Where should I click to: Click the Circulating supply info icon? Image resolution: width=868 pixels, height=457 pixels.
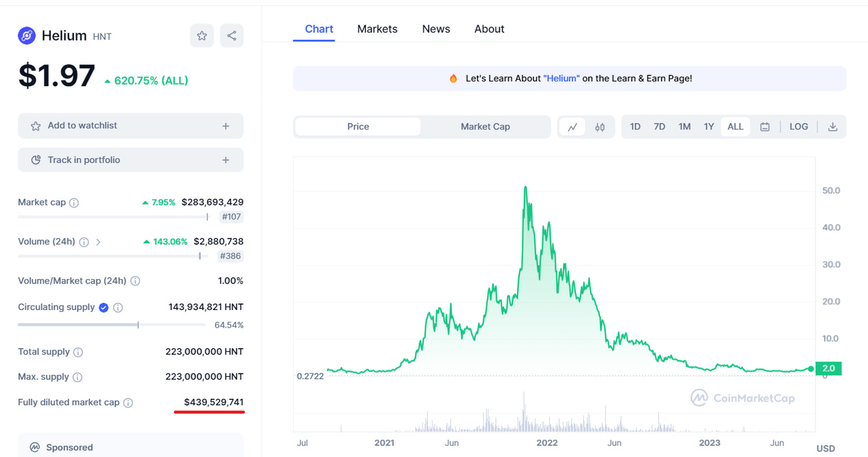click(118, 307)
